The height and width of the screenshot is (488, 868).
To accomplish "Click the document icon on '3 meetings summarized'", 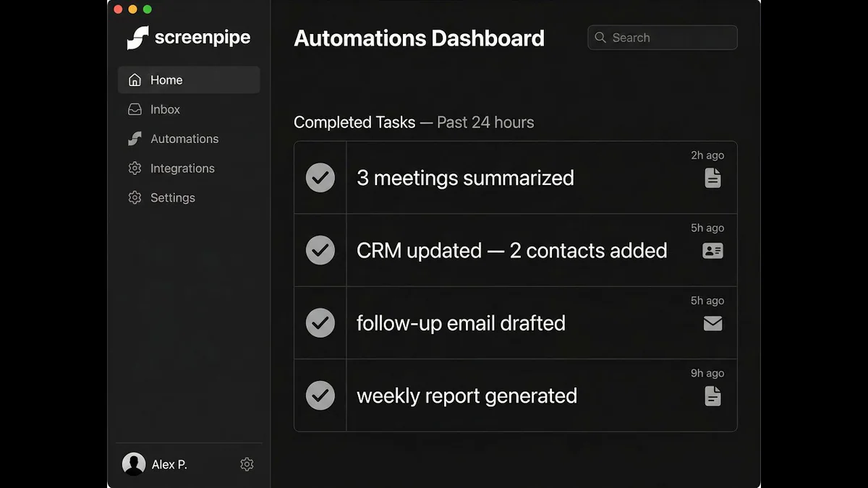I will click(712, 178).
